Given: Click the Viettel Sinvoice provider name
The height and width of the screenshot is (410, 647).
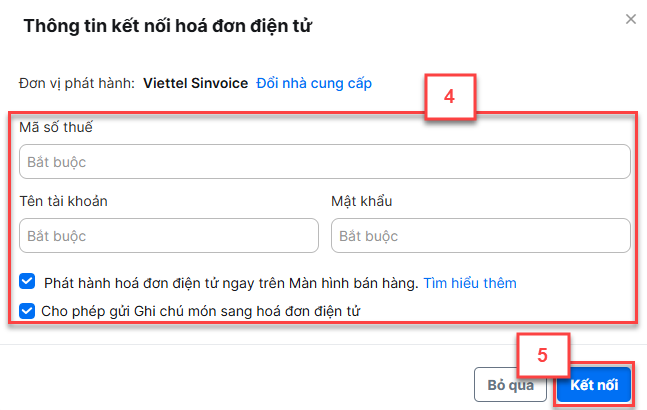Looking at the screenshot, I should [x=196, y=83].
